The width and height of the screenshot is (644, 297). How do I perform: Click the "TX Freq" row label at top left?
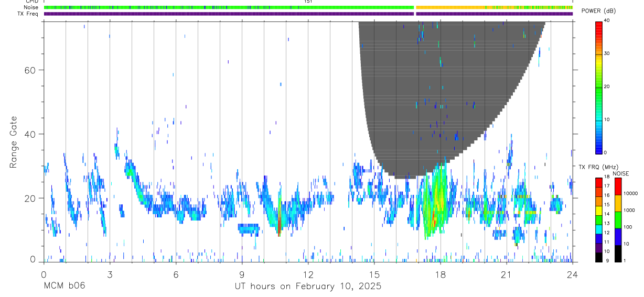[29, 14]
